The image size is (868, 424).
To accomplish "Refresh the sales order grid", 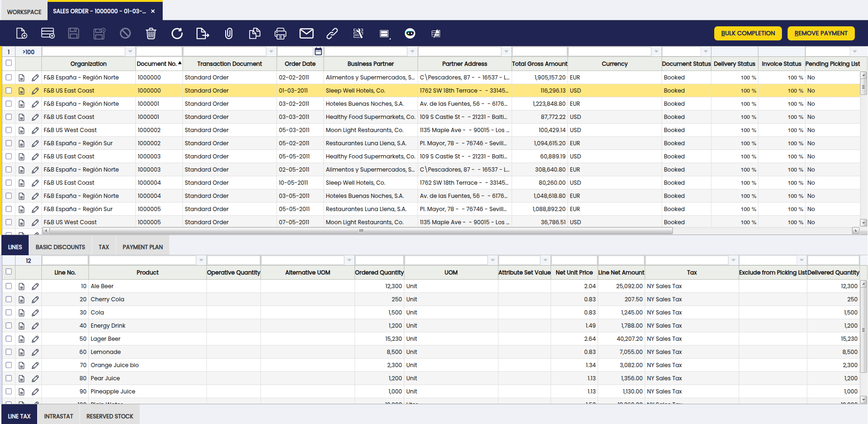I will pos(177,33).
